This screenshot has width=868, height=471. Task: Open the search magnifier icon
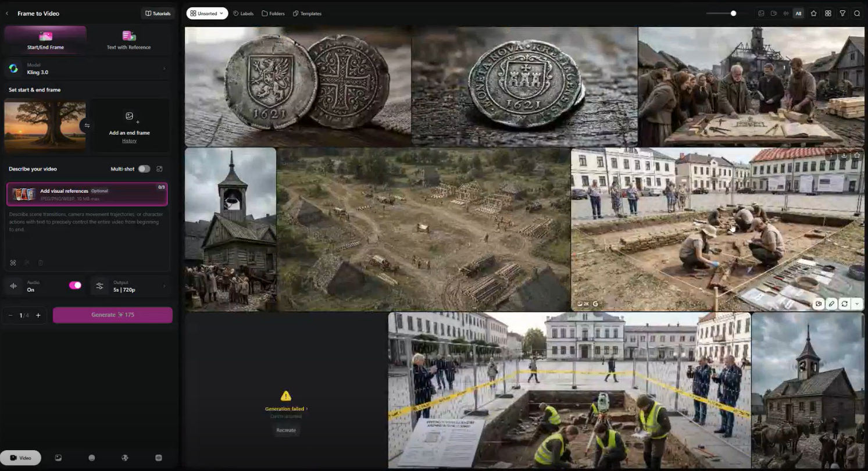857,13
